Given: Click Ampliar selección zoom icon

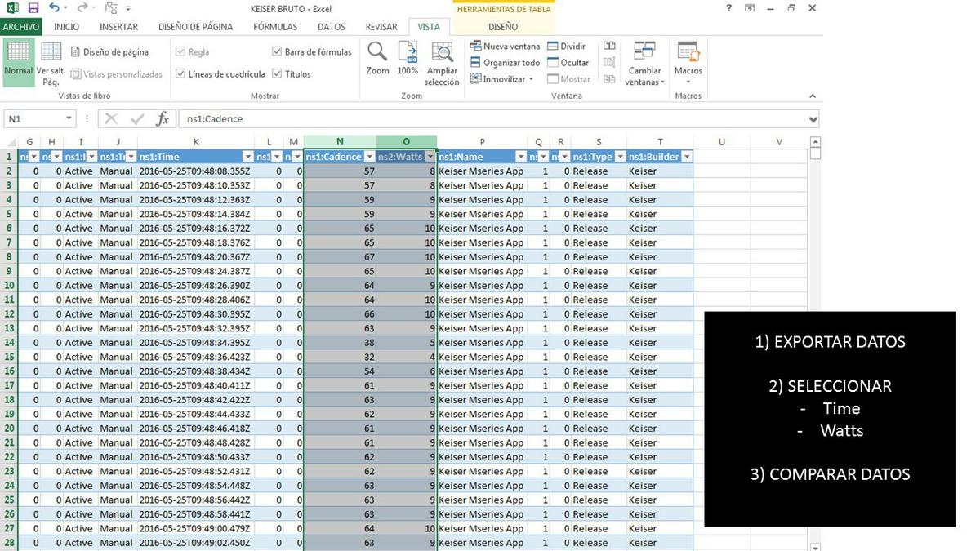Looking at the screenshot, I should click(442, 54).
